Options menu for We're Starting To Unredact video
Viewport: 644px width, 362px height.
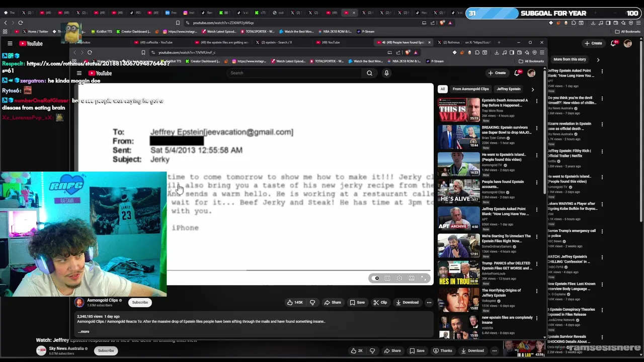click(536, 237)
